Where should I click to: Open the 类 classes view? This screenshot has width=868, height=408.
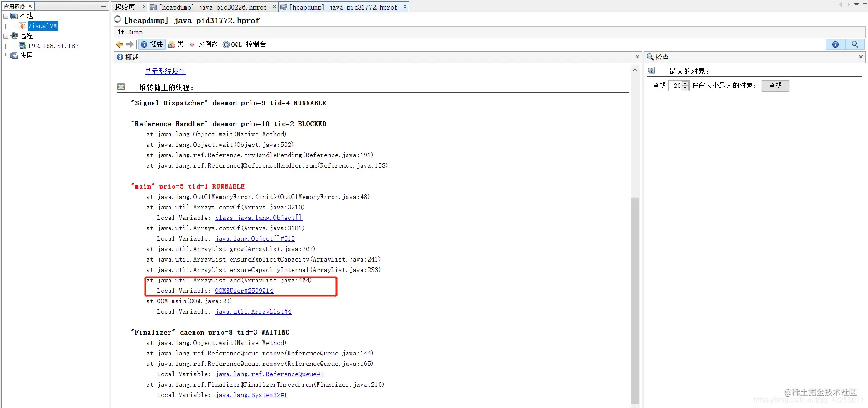coord(176,44)
